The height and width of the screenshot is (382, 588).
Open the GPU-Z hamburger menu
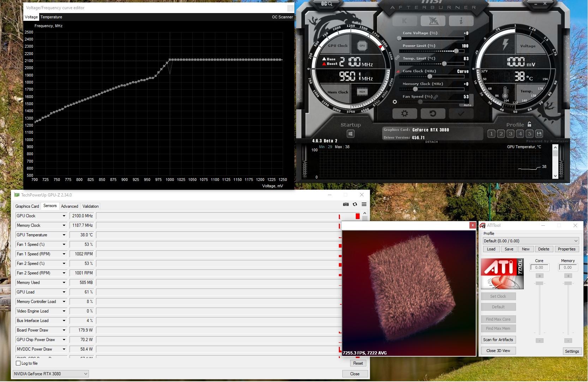tap(364, 204)
